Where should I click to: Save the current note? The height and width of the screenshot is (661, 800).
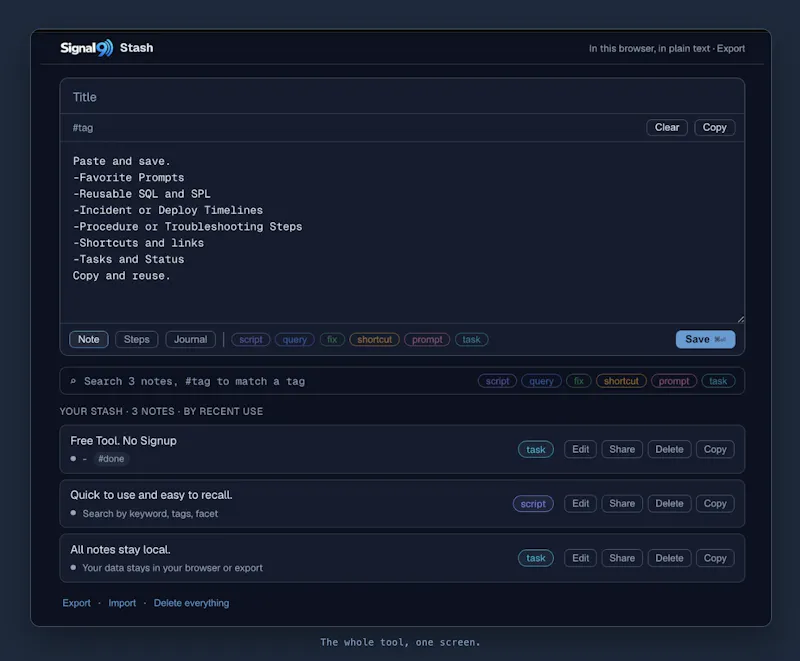706,340
